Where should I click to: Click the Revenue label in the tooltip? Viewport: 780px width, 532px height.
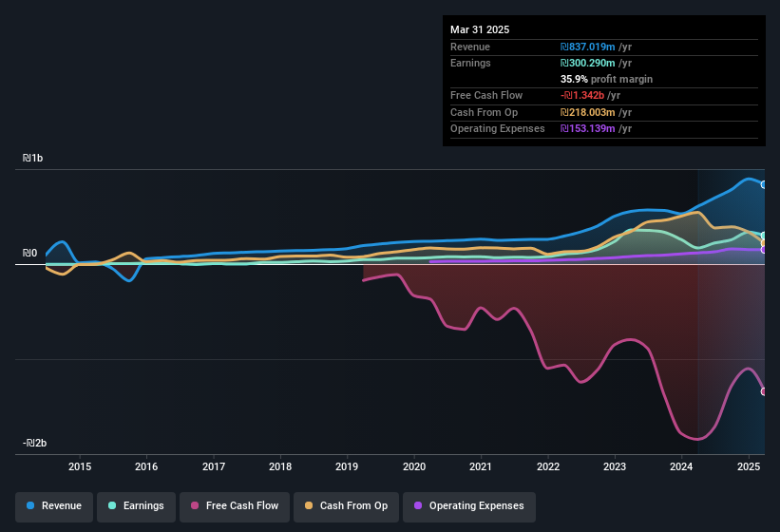(470, 47)
